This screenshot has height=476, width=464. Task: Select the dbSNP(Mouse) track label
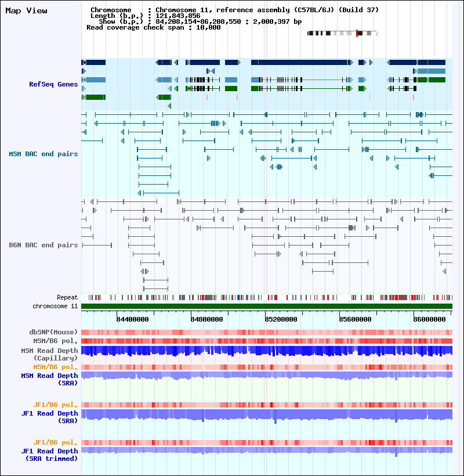click(x=53, y=332)
